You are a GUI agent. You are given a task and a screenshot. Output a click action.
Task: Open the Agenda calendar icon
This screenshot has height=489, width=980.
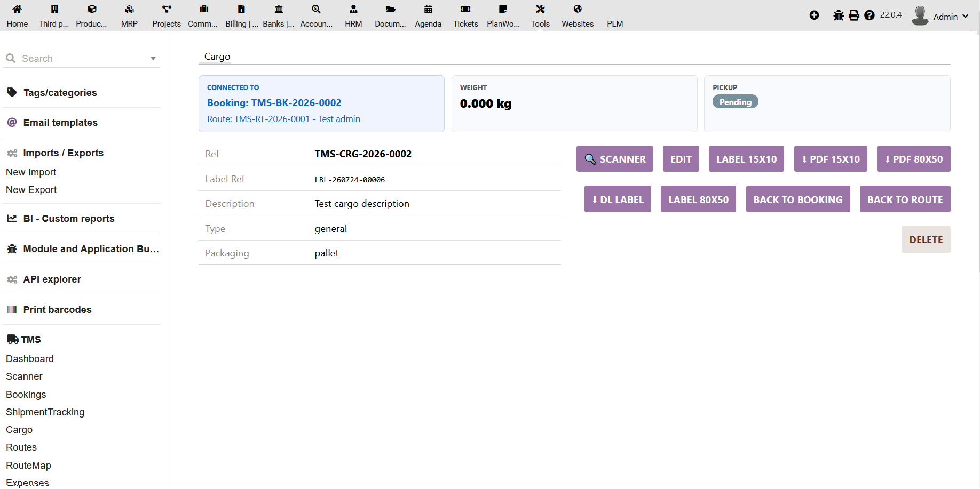pos(428,9)
